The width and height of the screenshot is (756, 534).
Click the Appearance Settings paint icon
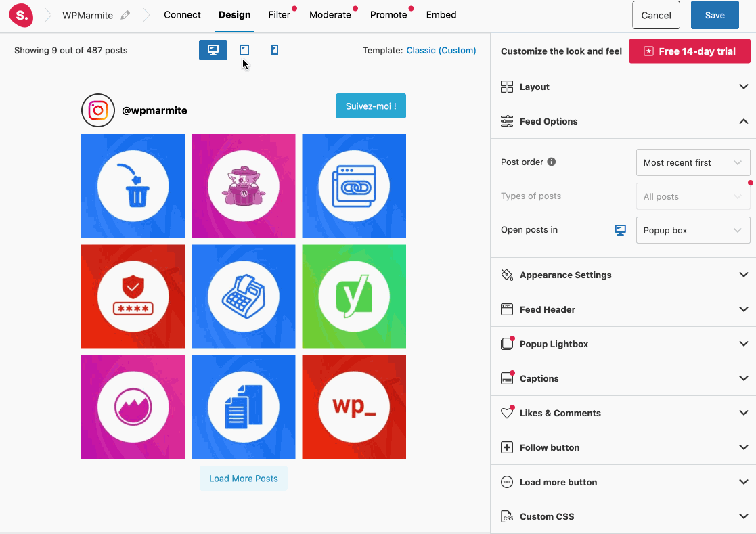click(x=507, y=275)
